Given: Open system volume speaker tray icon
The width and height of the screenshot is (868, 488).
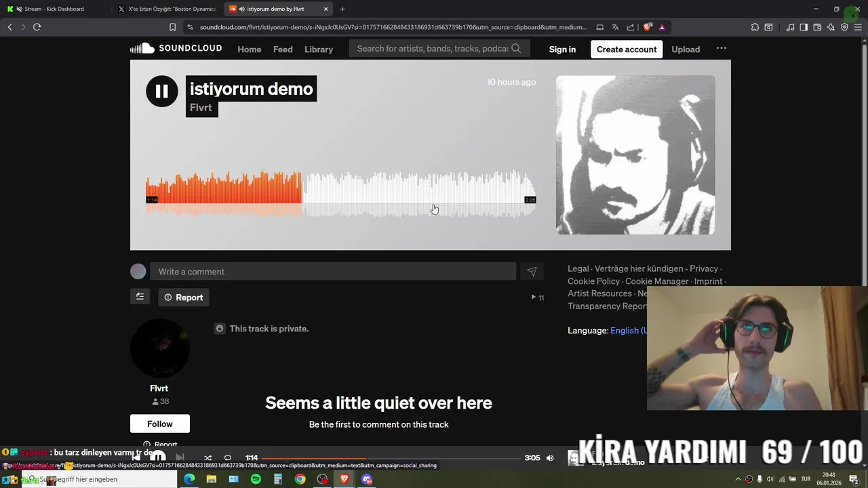Looking at the screenshot, I should (x=770, y=479).
